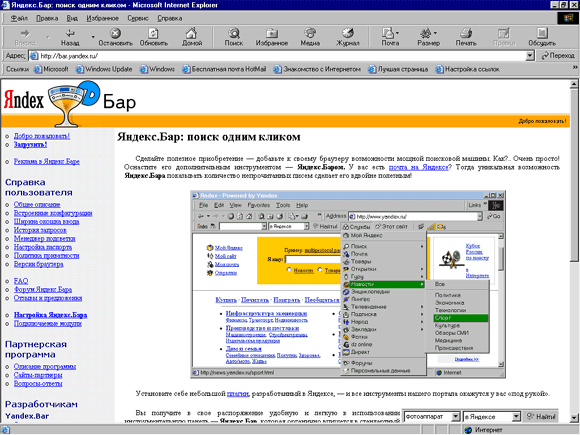580x435 pixels.
Task: Follow the плагин link in paragraph
Action: [237, 394]
